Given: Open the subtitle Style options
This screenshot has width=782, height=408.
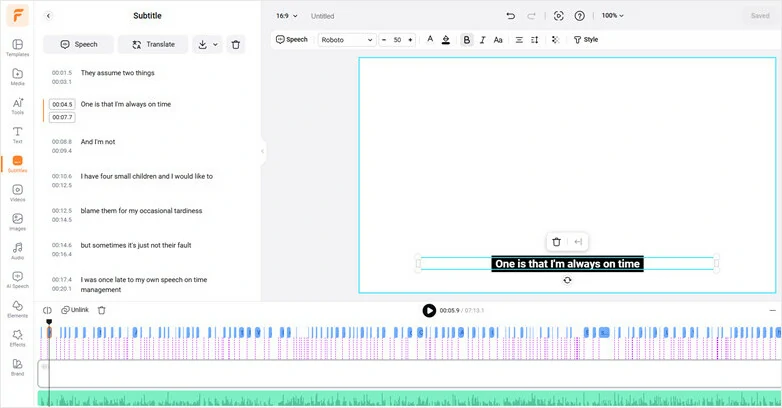Looking at the screenshot, I should pyautogui.click(x=586, y=40).
